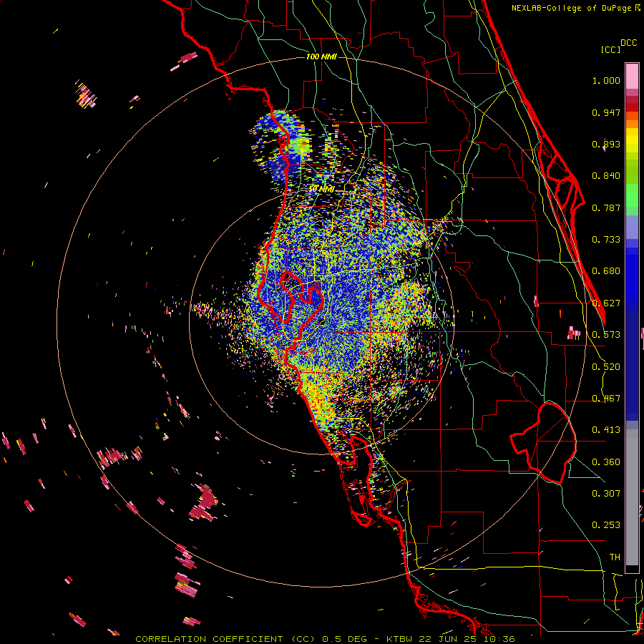Viewport: 644px width, 644px height.
Task: Pick the black TH swatch at scale bottom
Action: pos(632,569)
